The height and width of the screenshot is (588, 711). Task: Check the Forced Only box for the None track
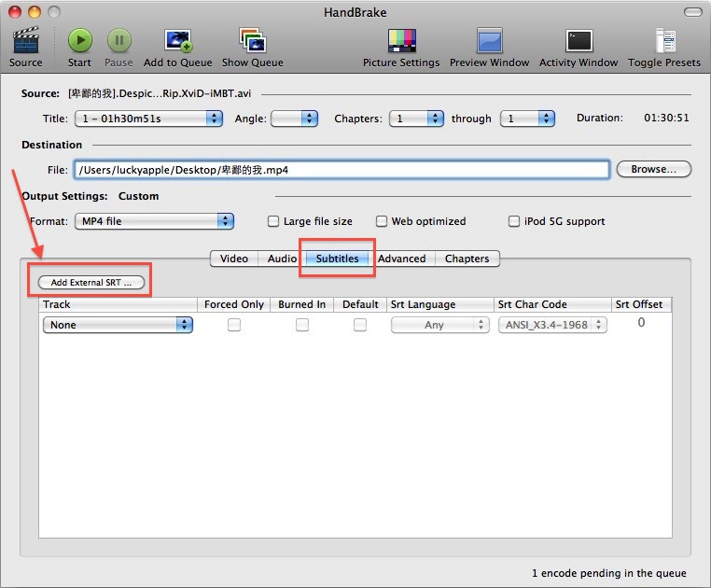[234, 325]
